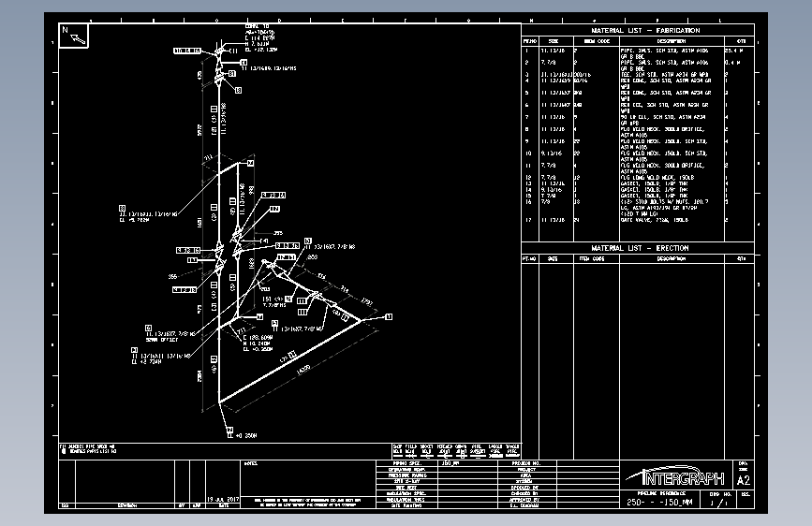This screenshot has width=812, height=526.
Task: Click the DESCRIPTION header of the erection list
Action: pos(672,258)
